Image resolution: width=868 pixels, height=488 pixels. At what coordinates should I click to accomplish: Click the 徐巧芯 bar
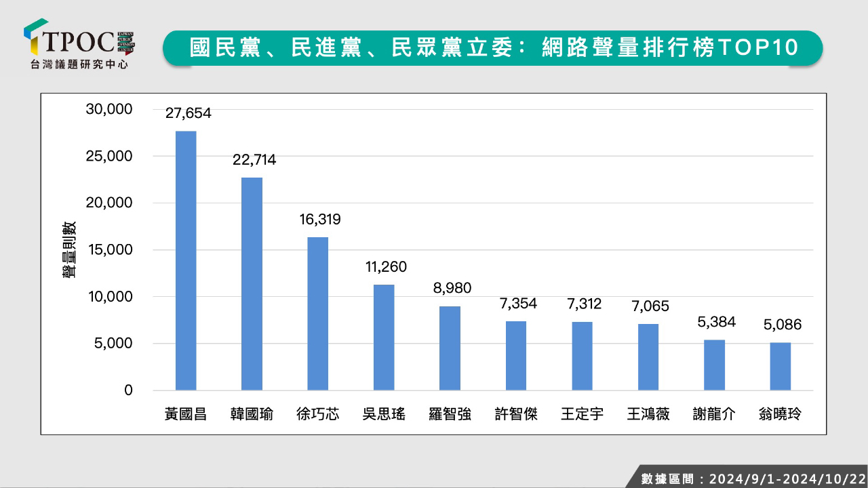tap(318, 314)
